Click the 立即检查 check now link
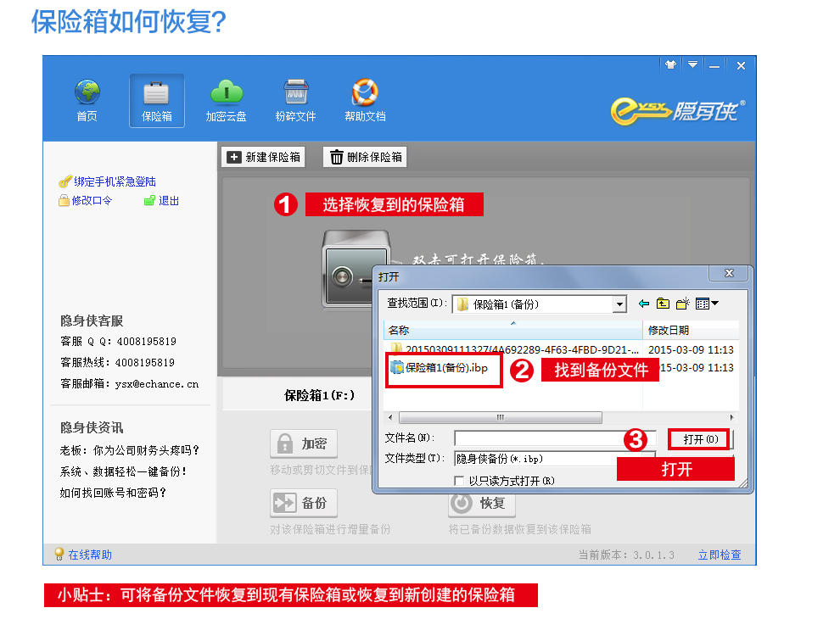The image size is (840, 619). tap(720, 555)
